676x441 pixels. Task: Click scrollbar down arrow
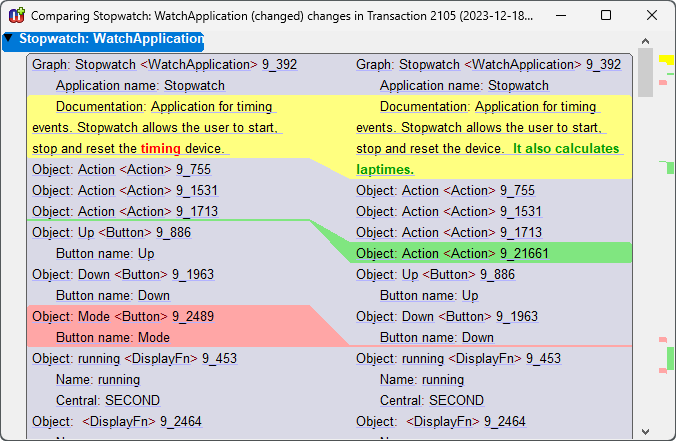(x=645, y=431)
